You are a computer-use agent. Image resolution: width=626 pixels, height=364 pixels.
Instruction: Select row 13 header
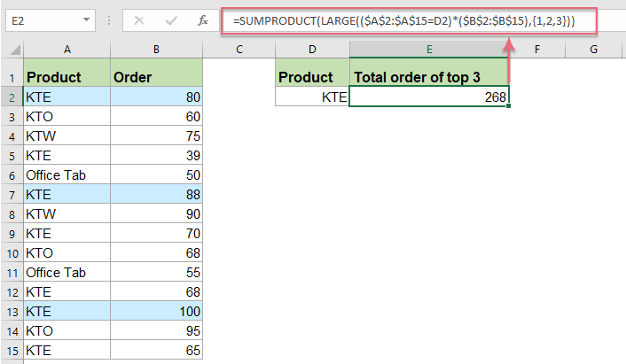[x=12, y=311]
